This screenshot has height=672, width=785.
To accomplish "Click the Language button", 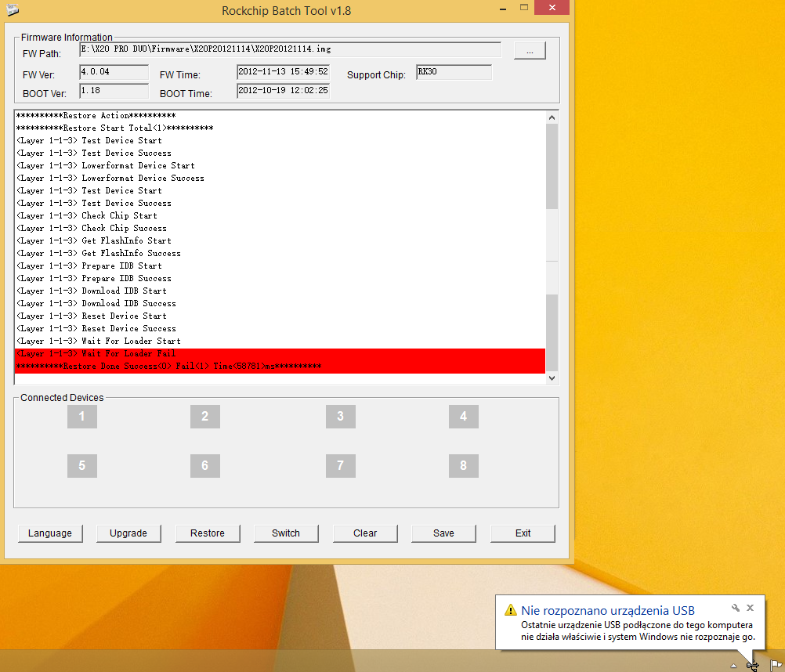I will click(x=50, y=533).
